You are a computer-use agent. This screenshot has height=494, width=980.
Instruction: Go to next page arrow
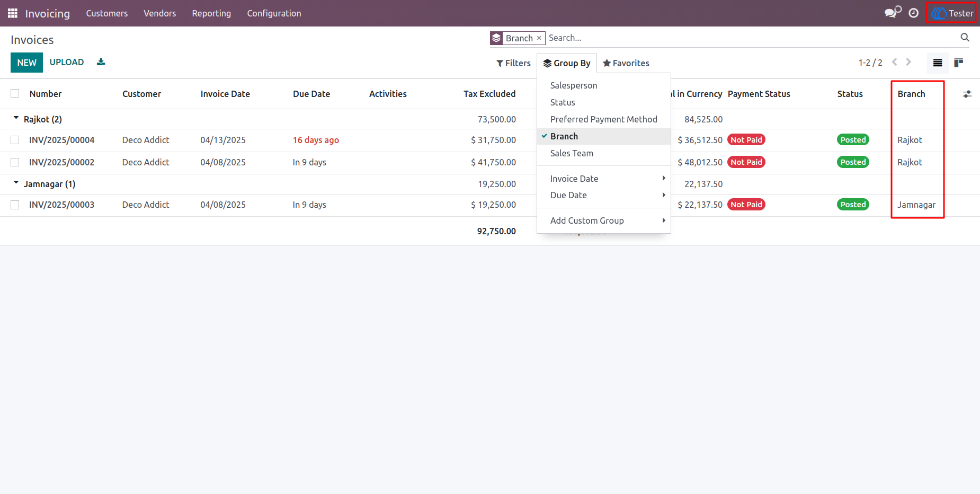point(908,62)
